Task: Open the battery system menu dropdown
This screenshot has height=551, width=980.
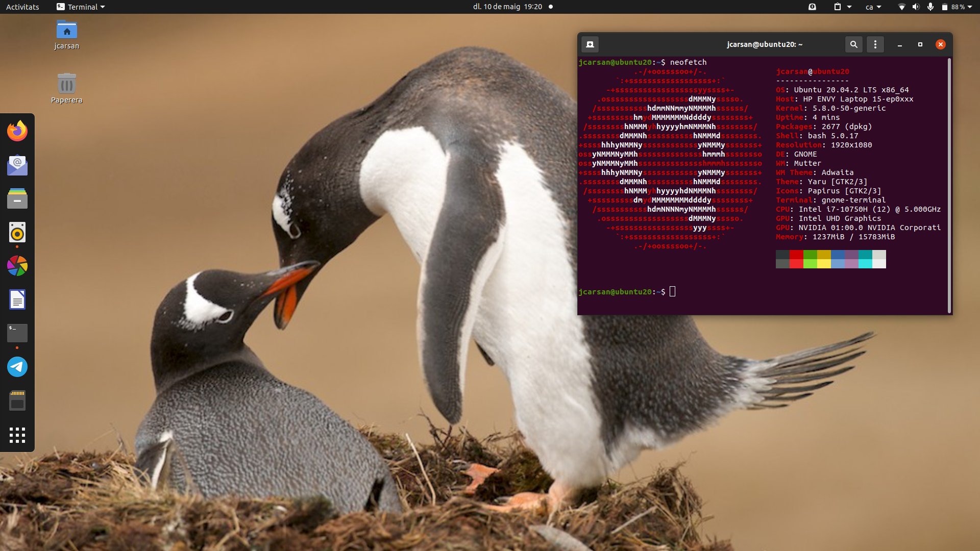Action: click(957, 7)
